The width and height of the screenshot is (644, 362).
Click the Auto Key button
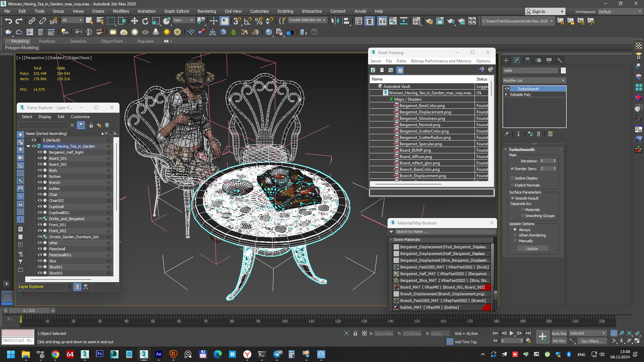(x=559, y=333)
